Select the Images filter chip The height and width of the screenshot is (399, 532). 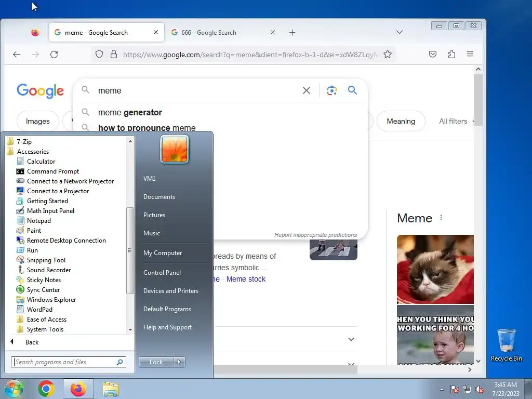[37, 121]
